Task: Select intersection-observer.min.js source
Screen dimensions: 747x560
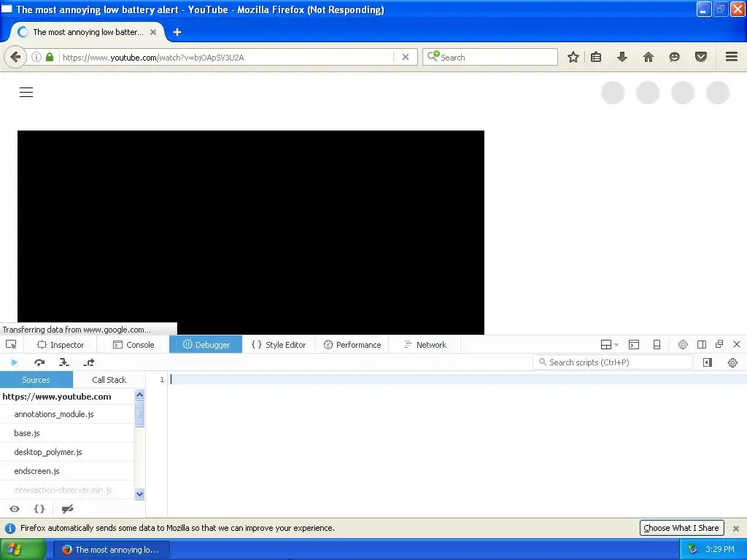Action: 66,491
